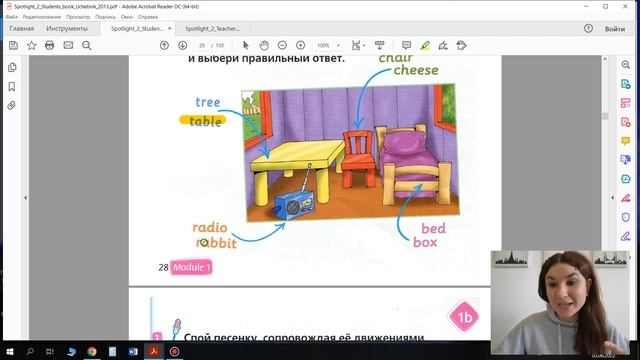640x360 pixels.
Task: Open Task View on the taskbar
Action: pyautogui.click(x=50, y=351)
